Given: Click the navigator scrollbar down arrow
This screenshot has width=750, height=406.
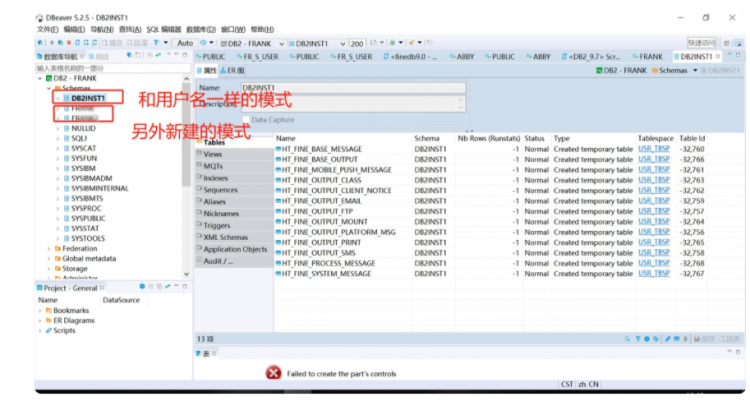Looking at the screenshot, I should pyautogui.click(x=186, y=274).
